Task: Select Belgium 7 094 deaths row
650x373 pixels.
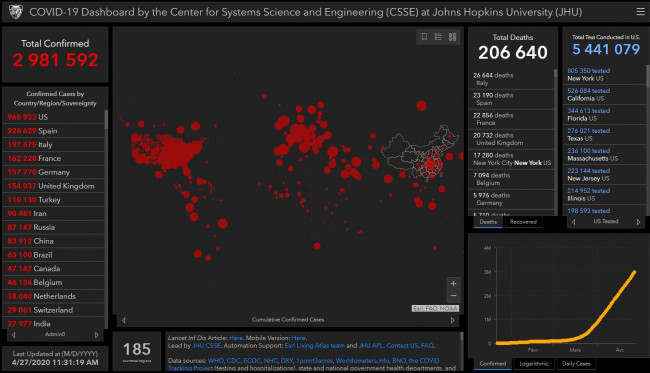Action: pyautogui.click(x=512, y=179)
